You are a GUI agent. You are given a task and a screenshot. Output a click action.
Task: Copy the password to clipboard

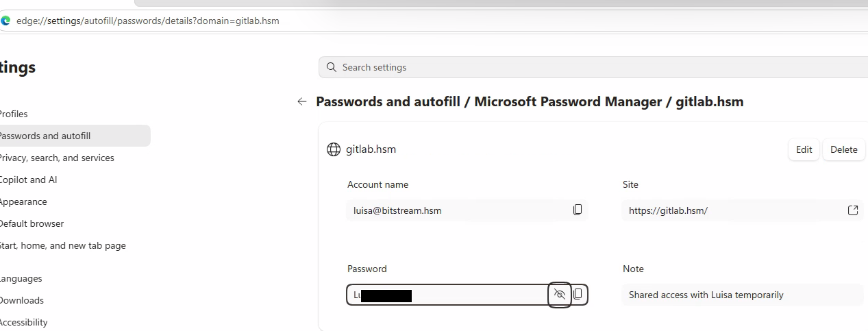pyautogui.click(x=578, y=295)
